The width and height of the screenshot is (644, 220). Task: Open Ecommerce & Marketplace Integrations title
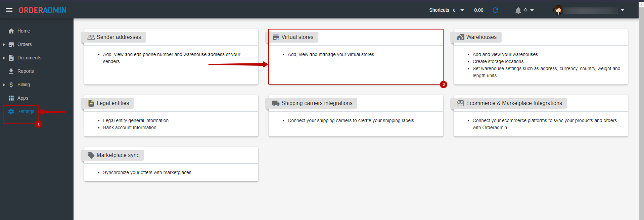point(514,103)
